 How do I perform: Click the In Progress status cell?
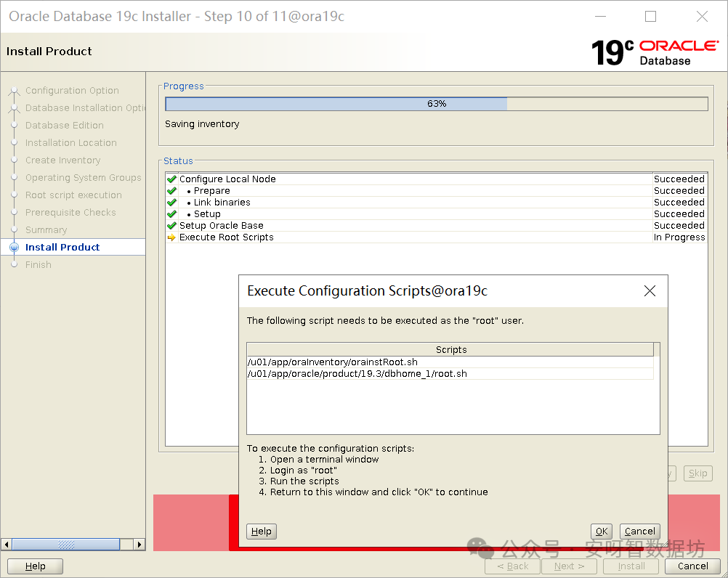[679, 237]
